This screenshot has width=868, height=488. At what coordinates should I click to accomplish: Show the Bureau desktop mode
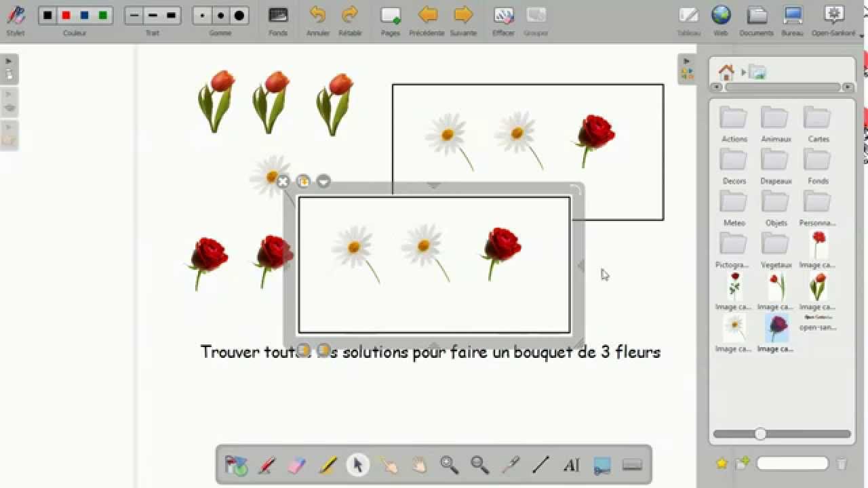tap(792, 20)
